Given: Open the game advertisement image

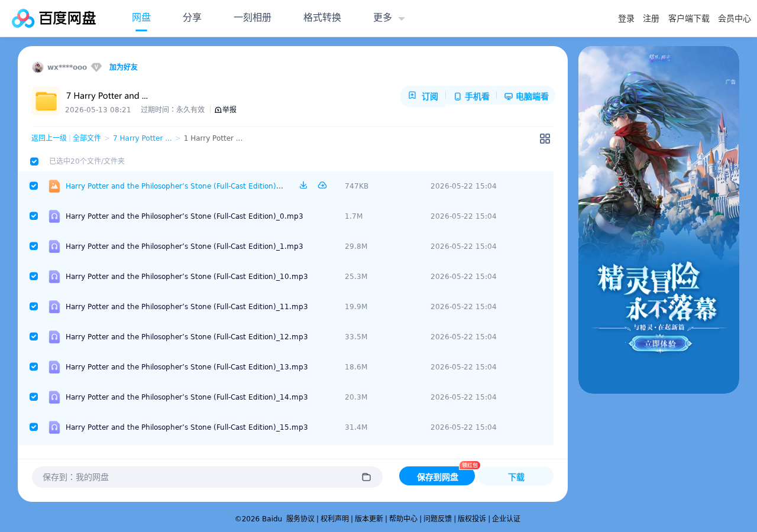Looking at the screenshot, I should pos(659,220).
